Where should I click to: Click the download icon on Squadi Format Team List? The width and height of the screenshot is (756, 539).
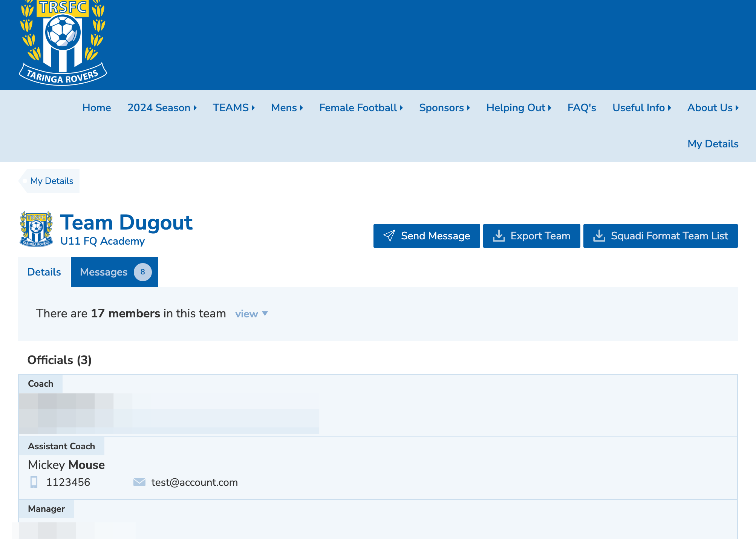point(599,236)
